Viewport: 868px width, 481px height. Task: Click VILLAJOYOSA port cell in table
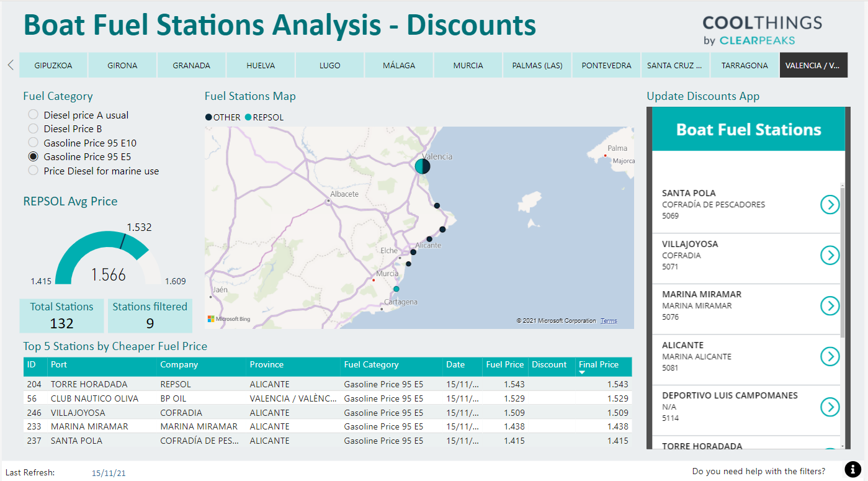pos(78,413)
